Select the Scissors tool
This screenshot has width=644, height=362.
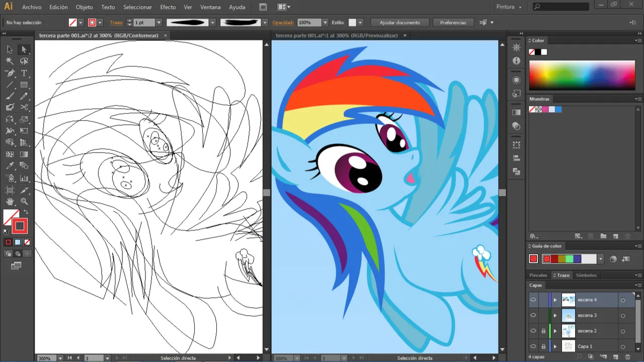(x=24, y=107)
